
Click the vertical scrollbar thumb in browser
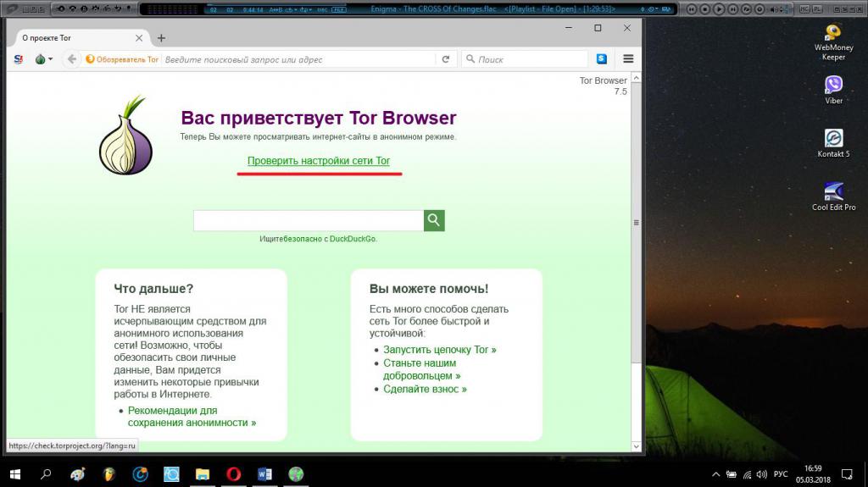[636, 223]
